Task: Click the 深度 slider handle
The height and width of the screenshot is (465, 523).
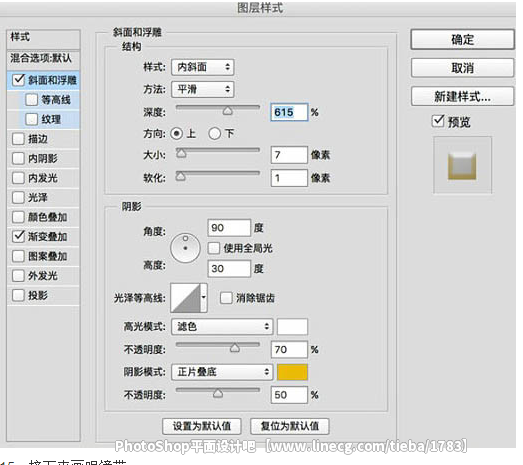Action: coord(228,111)
